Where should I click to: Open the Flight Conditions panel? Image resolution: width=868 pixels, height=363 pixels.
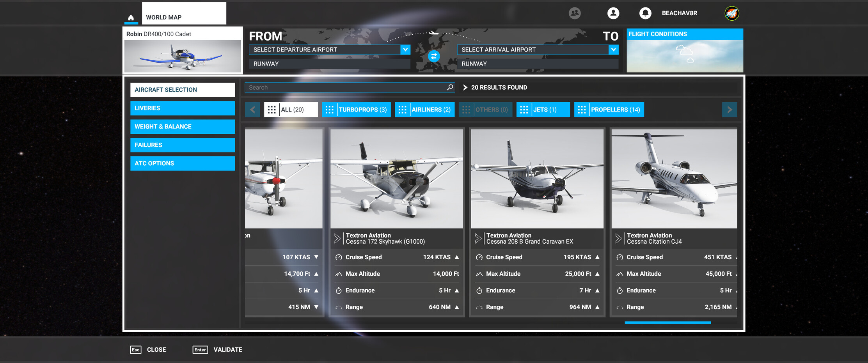click(x=685, y=50)
